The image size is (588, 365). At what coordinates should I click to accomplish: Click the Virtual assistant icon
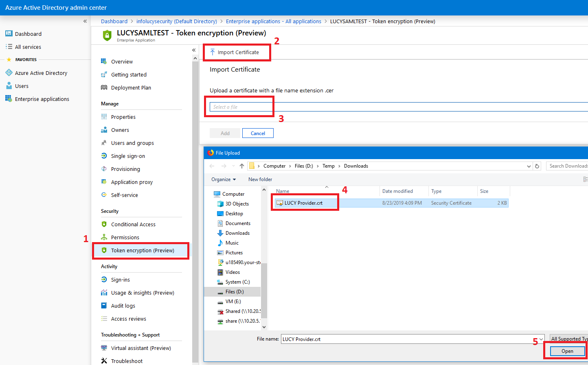coord(104,348)
